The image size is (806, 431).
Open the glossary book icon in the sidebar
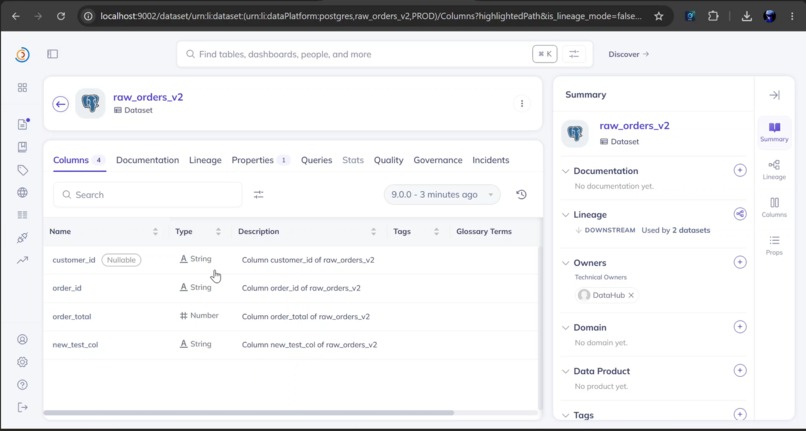(22, 147)
